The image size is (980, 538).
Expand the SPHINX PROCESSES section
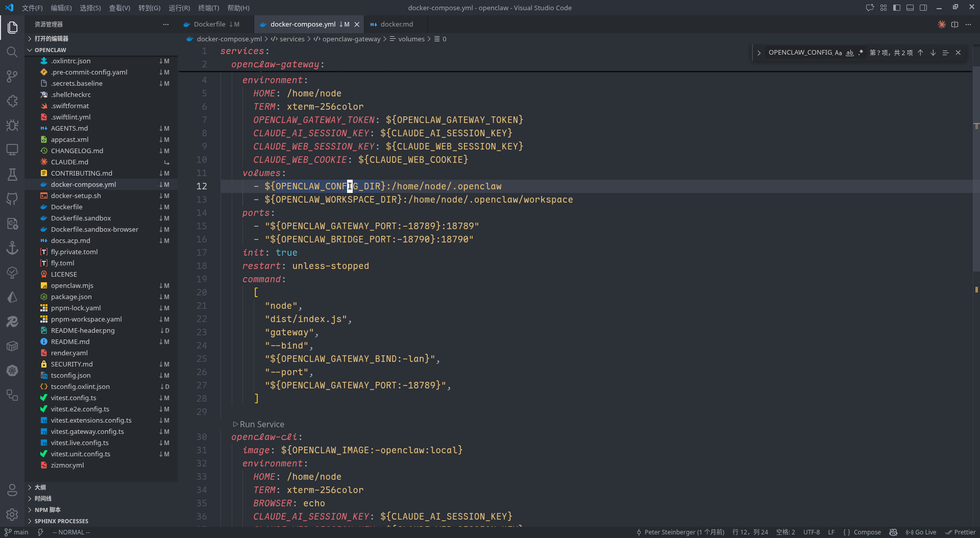pos(101,521)
